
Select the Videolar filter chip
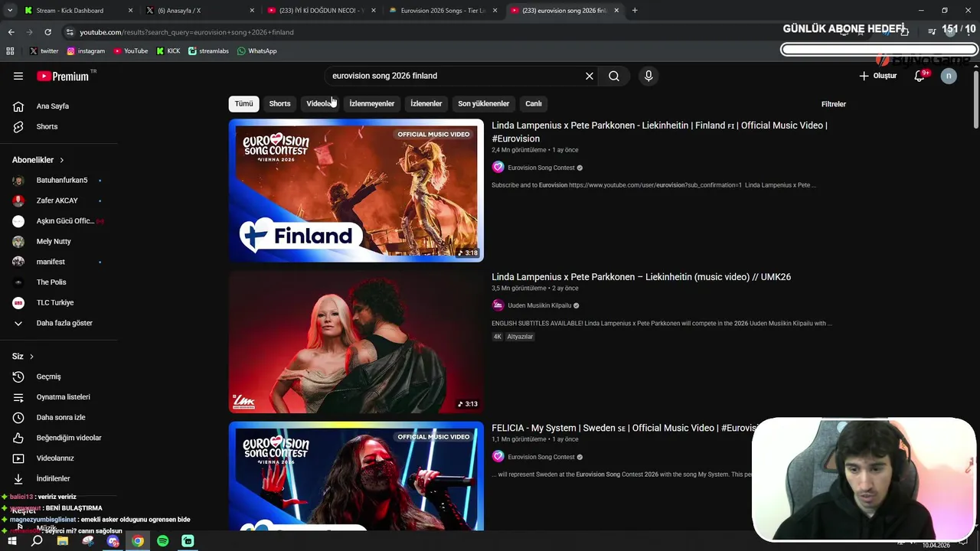coord(319,103)
